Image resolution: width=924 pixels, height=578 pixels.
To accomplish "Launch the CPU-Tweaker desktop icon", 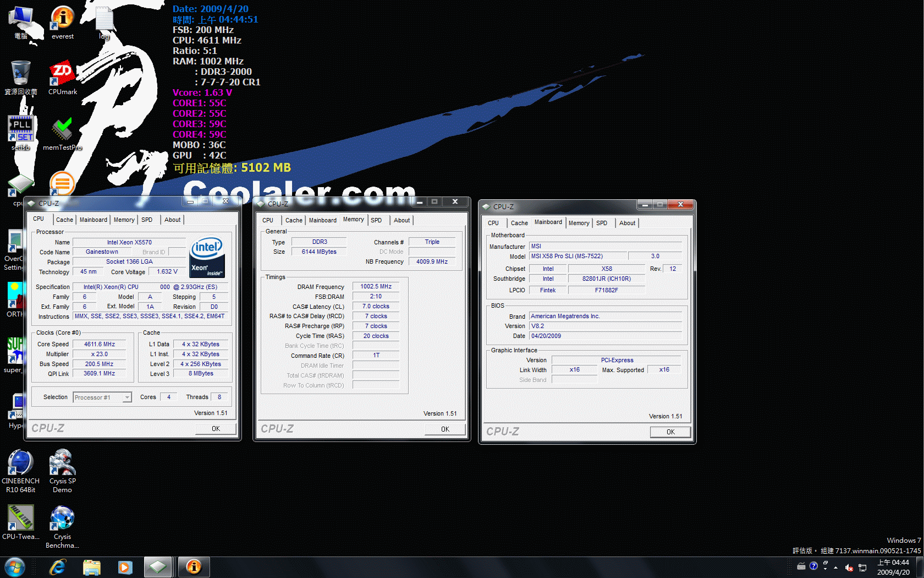I will (21, 522).
